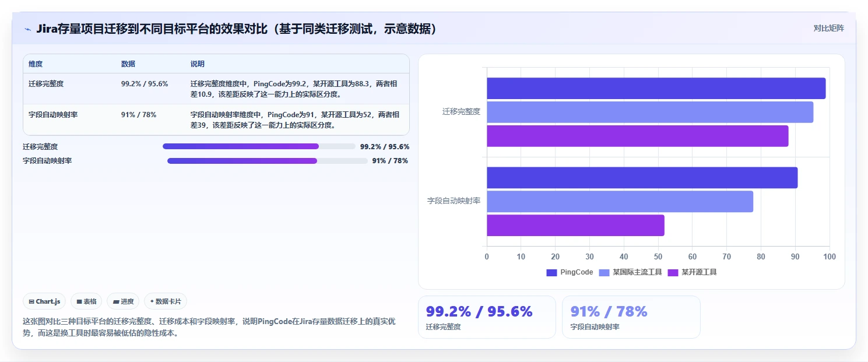Click the 某开源工具 legend label
This screenshot has height=362, width=868.
(699, 272)
